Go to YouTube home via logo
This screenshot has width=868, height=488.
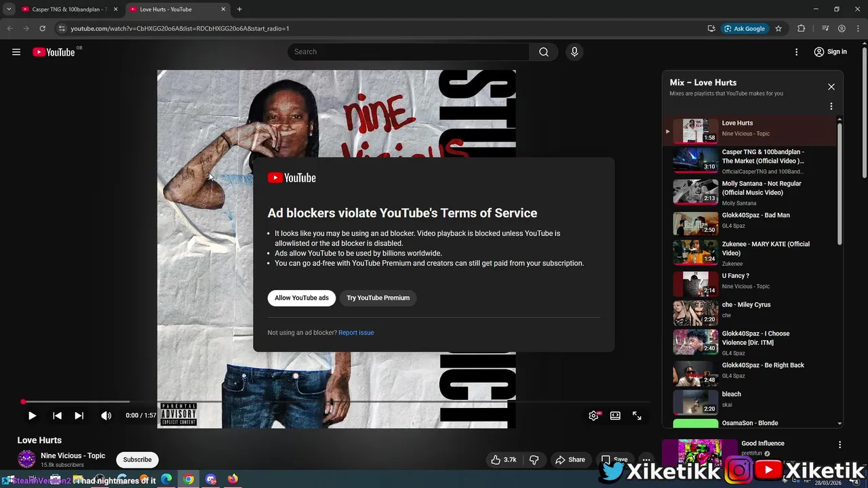(54, 52)
